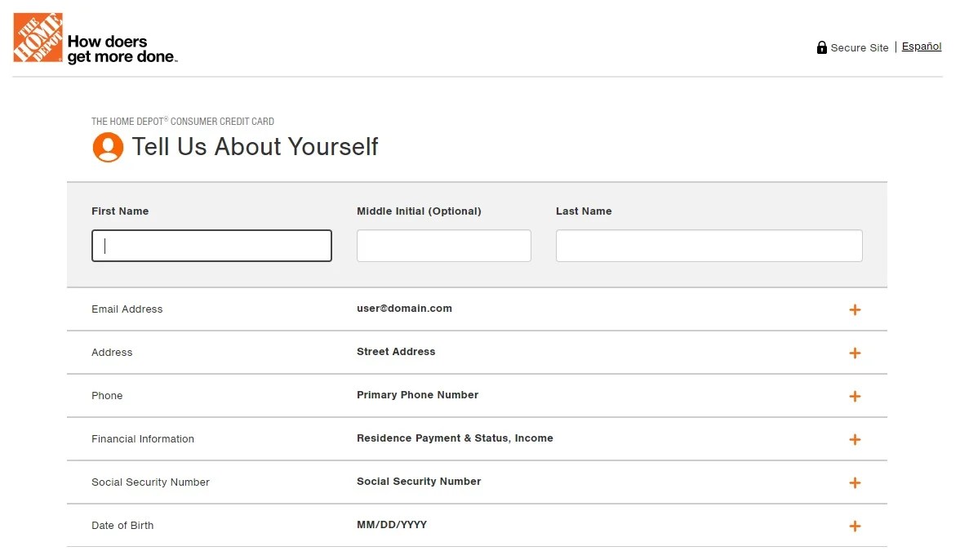This screenshot has width=960, height=560.
Task: Click the 'Date of Birth' row label
Action: 122,526
